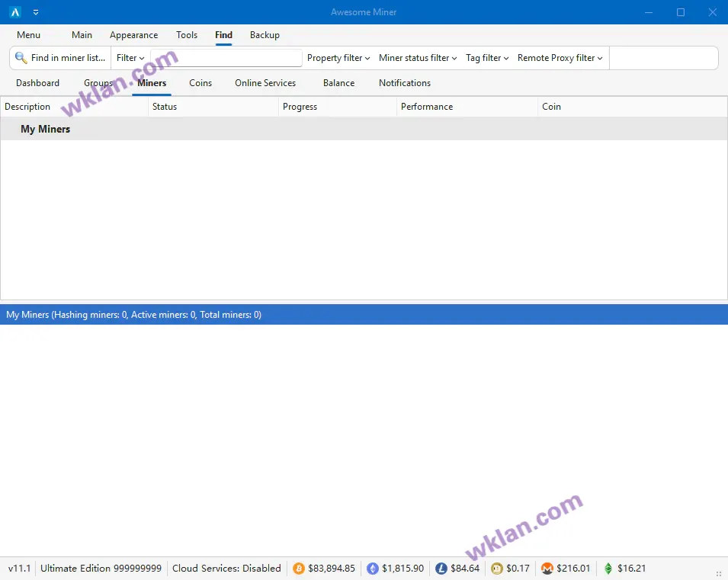Click Ultimate Edition 999999999 status entry
Image resolution: width=728 pixels, height=580 pixels.
coord(101,569)
